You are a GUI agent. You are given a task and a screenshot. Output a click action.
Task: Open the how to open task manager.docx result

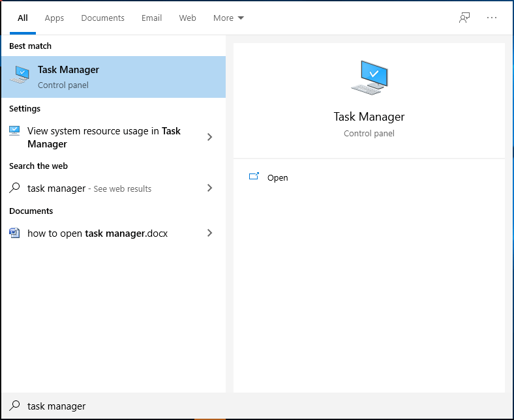coord(113,233)
